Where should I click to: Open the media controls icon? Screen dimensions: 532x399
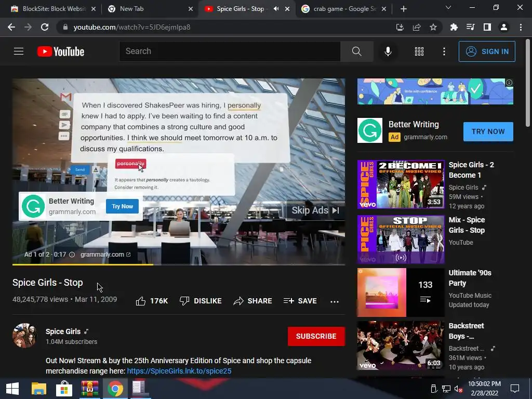470,27
